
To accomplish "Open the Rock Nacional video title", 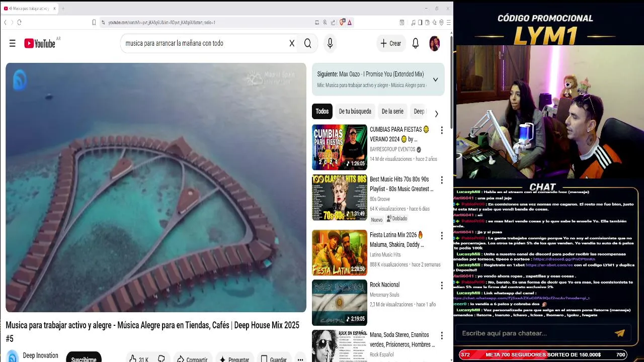I will point(384,285).
